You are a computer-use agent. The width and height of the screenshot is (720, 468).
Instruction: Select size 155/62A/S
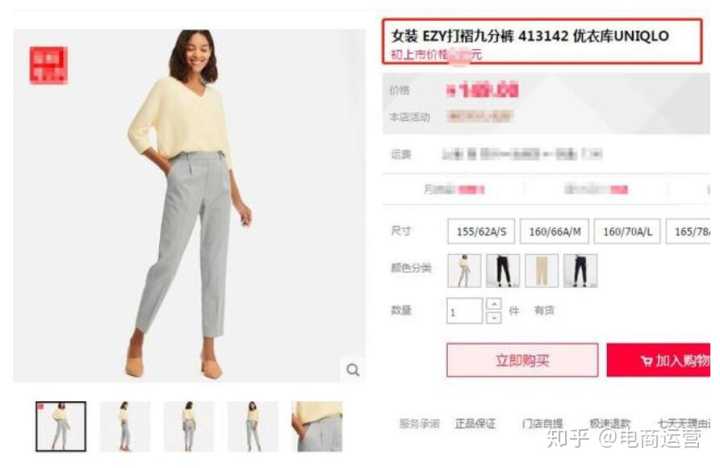coord(481,231)
